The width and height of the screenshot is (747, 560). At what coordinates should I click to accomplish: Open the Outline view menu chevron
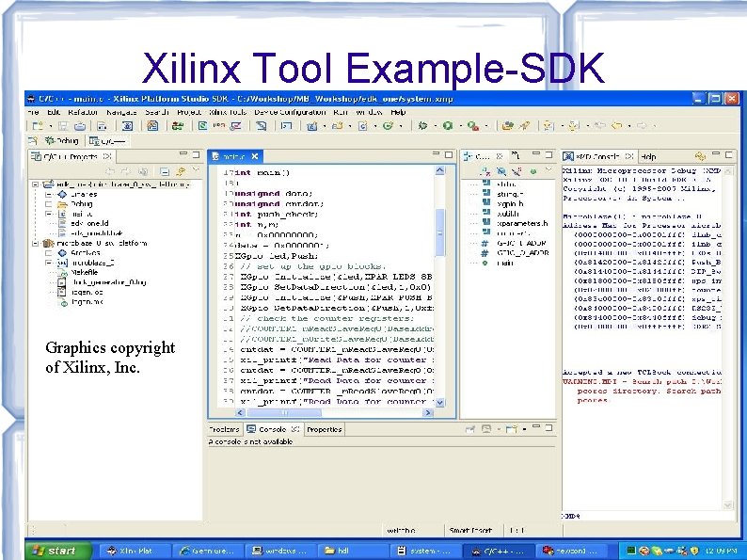[x=548, y=169]
